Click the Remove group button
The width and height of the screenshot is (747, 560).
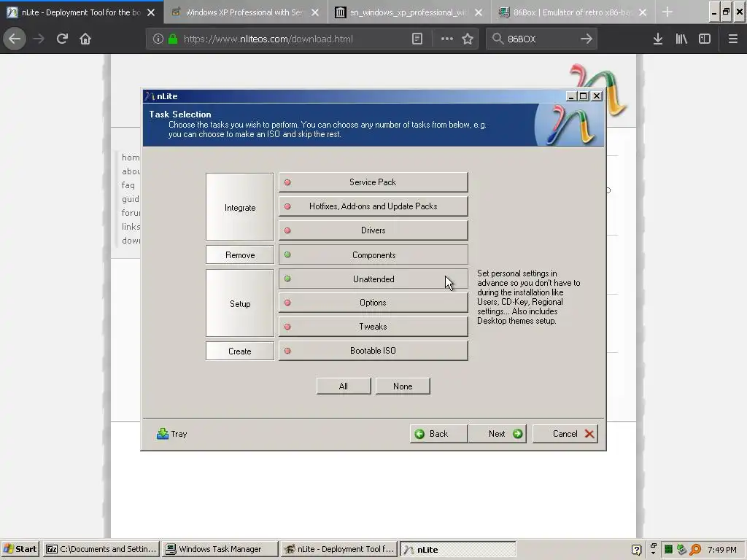(240, 254)
